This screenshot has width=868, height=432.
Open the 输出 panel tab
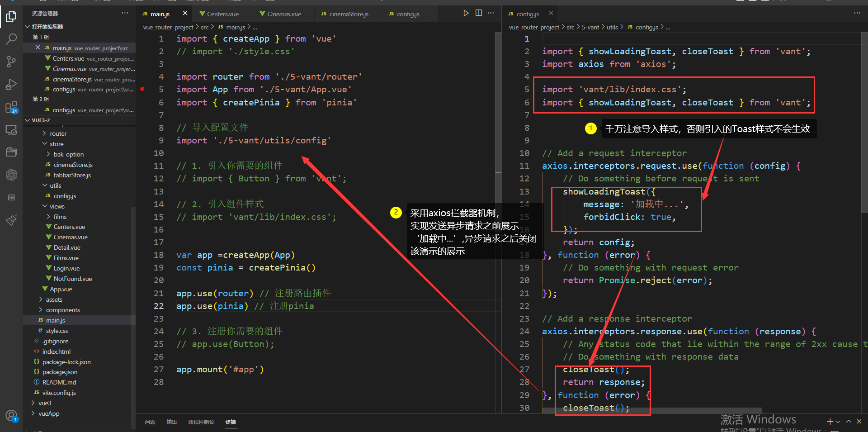[172, 422]
